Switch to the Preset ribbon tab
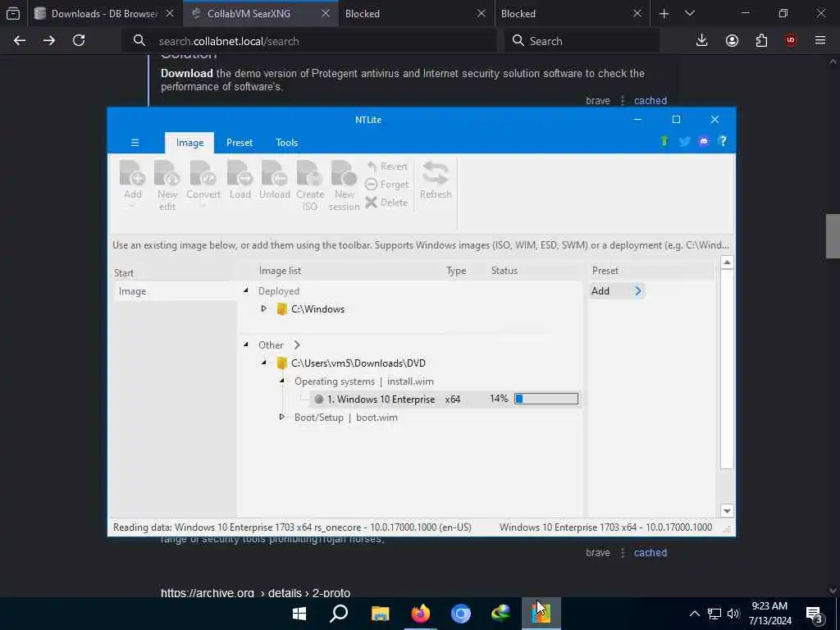This screenshot has height=630, width=840. (x=240, y=143)
